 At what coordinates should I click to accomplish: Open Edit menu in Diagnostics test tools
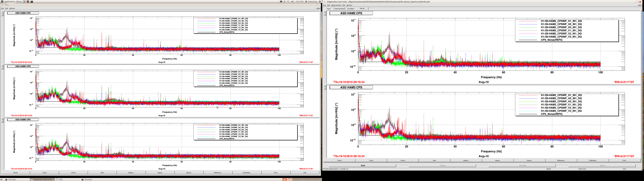[x=329, y=5]
